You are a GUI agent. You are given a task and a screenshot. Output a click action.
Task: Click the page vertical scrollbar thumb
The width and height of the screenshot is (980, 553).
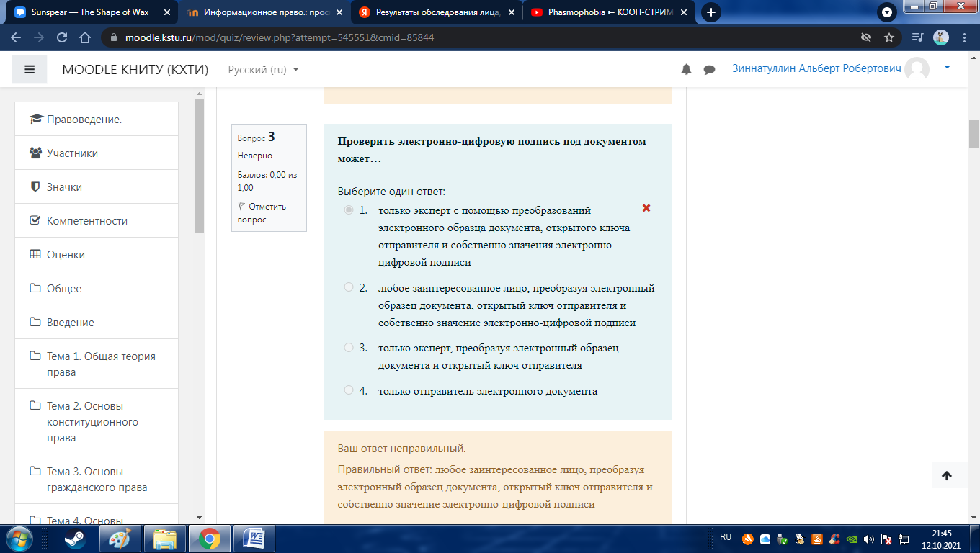pos(974,132)
